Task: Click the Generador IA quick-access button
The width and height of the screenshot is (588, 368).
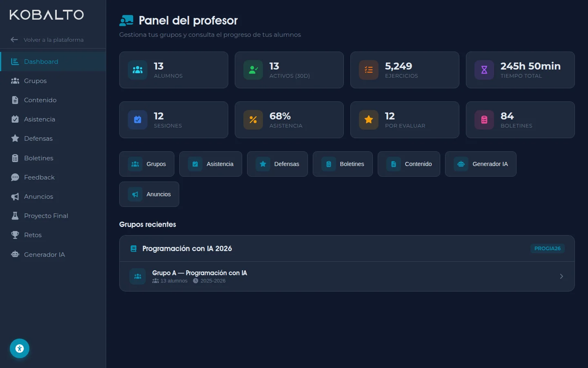Action: [x=481, y=164]
